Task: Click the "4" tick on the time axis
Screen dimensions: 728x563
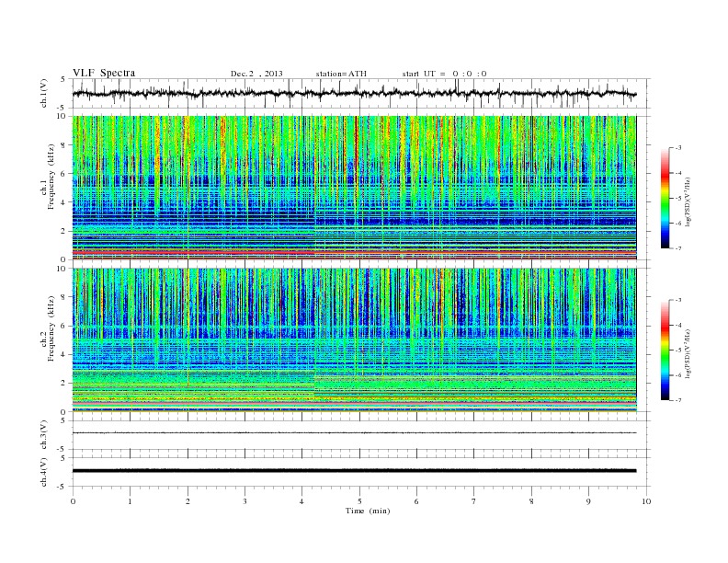Action: point(302,501)
